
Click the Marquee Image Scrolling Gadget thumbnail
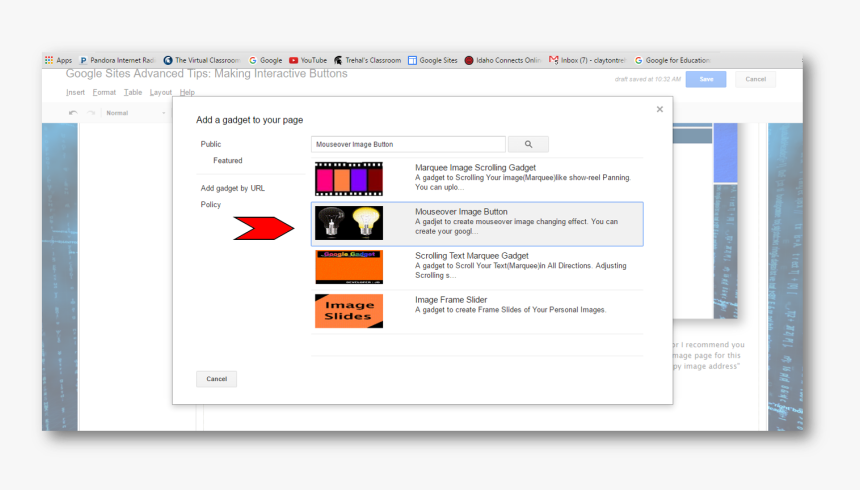point(349,179)
